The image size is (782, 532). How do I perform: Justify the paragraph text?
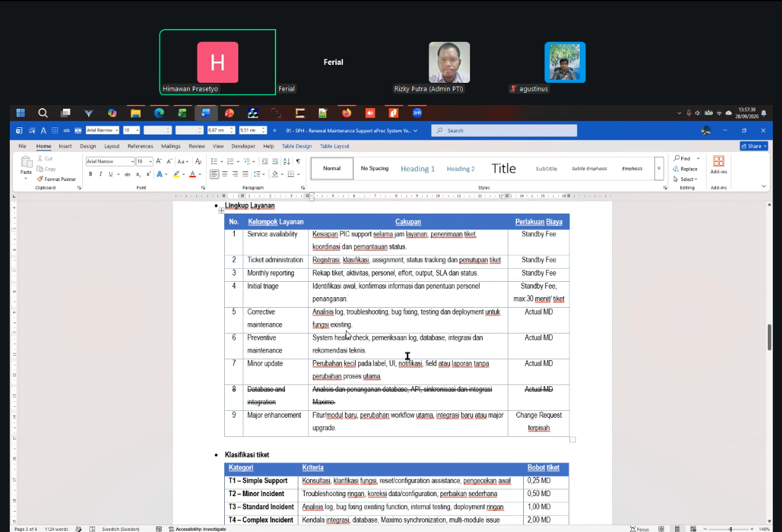[x=245, y=174]
